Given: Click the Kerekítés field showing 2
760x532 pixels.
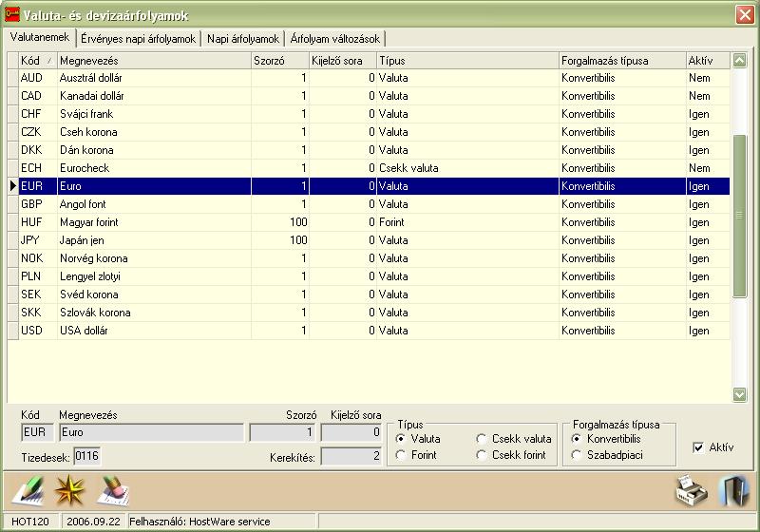Looking at the screenshot, I should point(351,456).
